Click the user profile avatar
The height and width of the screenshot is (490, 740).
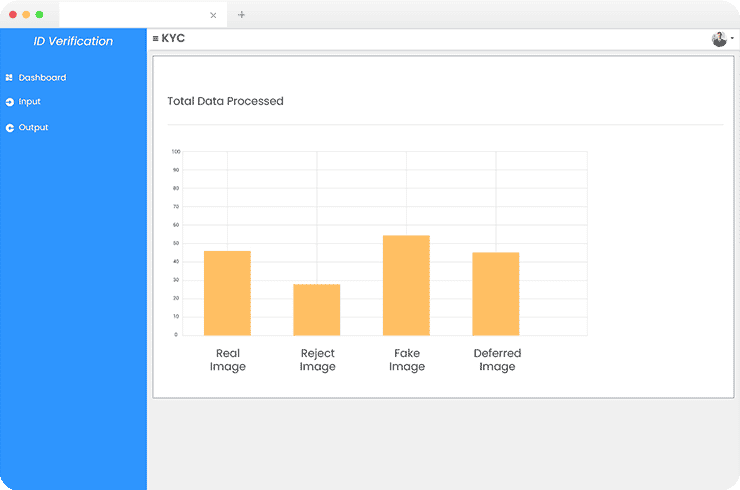coord(719,39)
